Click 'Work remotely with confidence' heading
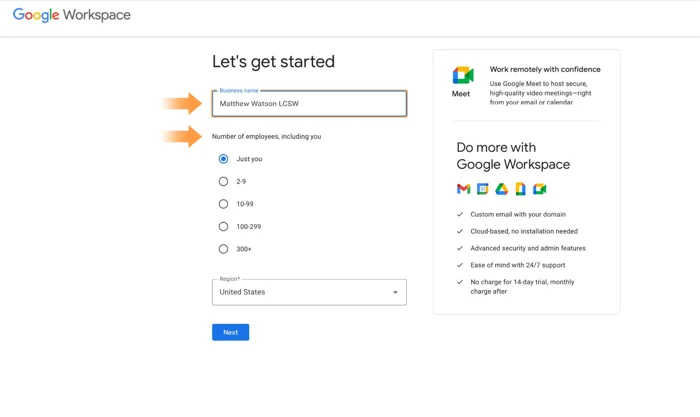This screenshot has height=417, width=700. (545, 69)
